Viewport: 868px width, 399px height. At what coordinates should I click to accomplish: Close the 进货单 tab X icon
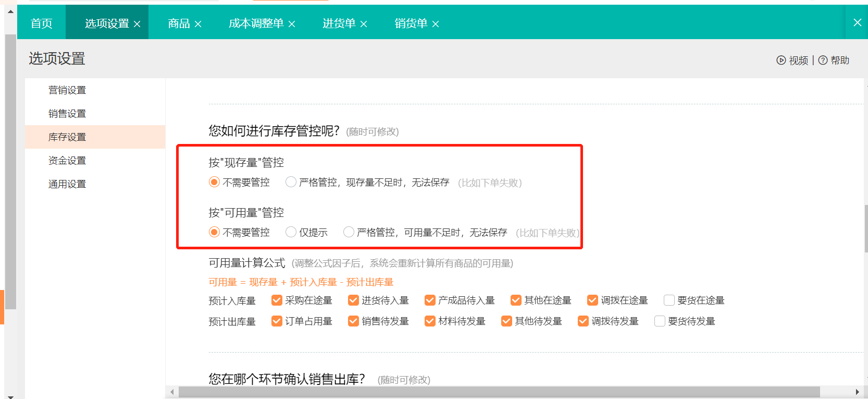point(364,24)
